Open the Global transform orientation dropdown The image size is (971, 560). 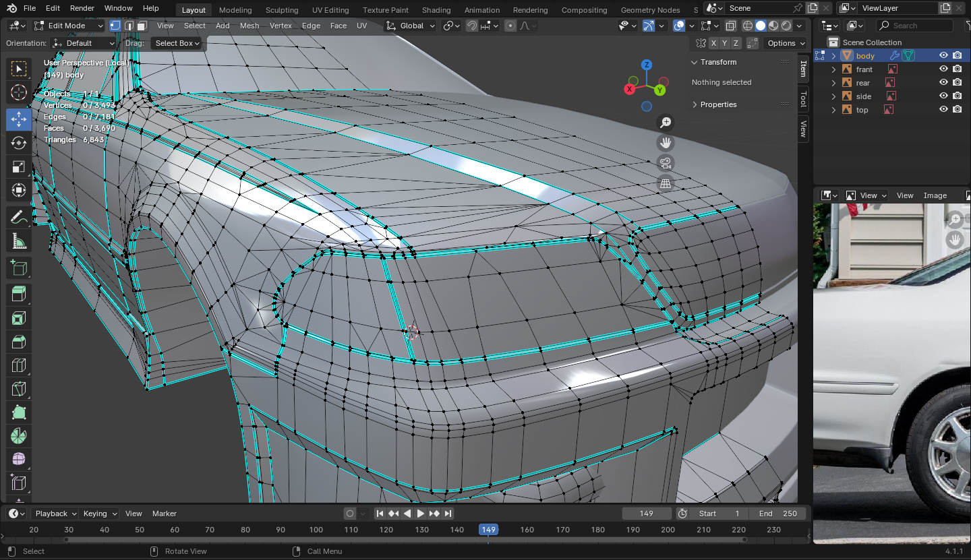coord(411,26)
